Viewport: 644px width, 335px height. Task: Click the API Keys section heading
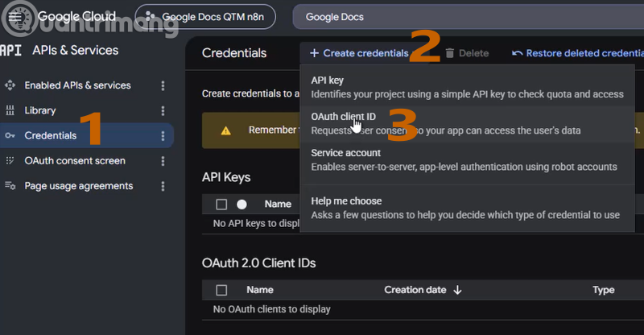point(226,178)
